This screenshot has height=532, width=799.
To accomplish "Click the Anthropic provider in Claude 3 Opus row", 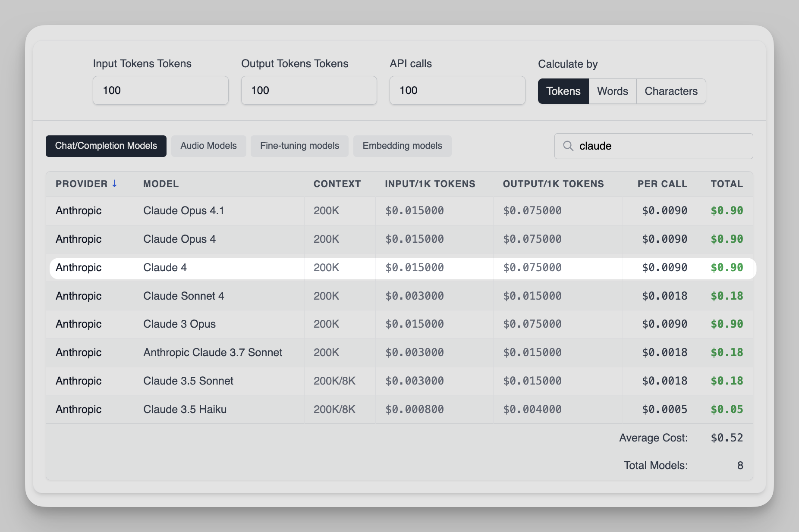I will (x=79, y=324).
